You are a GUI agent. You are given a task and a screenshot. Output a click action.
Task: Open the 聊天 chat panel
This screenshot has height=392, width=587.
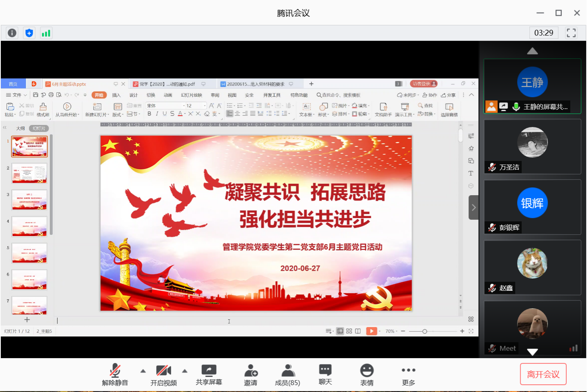(325, 374)
